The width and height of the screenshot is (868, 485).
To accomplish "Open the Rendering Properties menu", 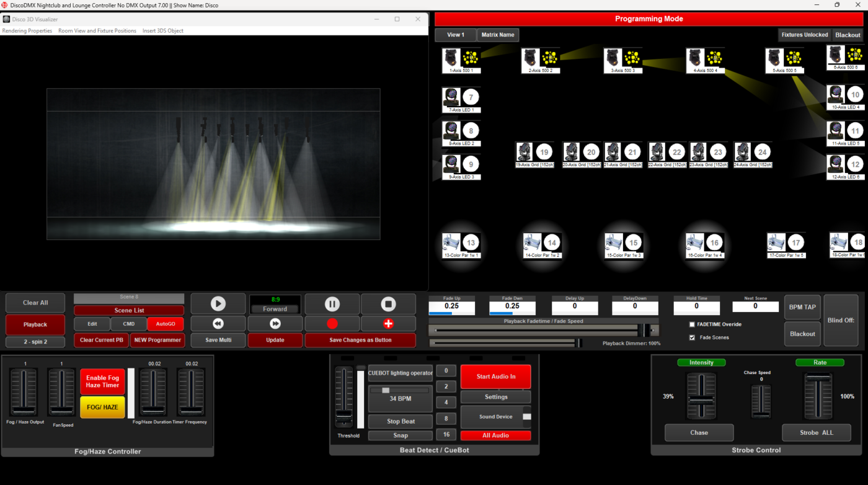I will tap(27, 30).
